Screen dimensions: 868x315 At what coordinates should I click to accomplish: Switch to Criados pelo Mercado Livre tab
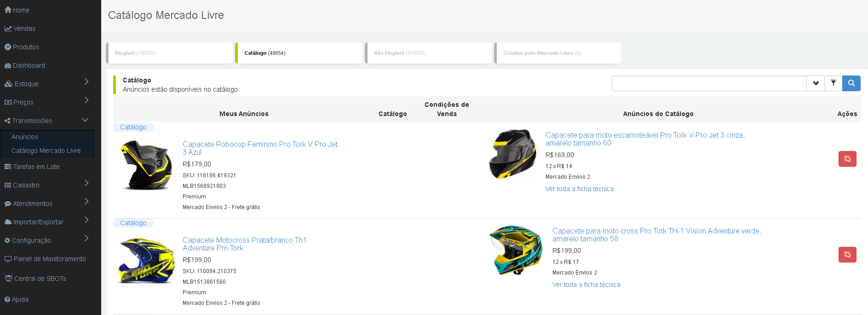558,53
